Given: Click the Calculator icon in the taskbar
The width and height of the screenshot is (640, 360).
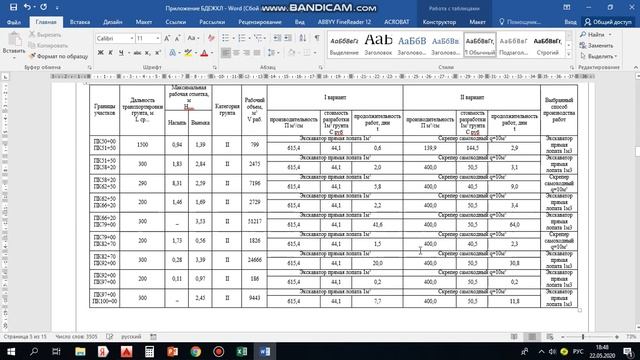Looking at the screenshot, I should tap(149, 351).
